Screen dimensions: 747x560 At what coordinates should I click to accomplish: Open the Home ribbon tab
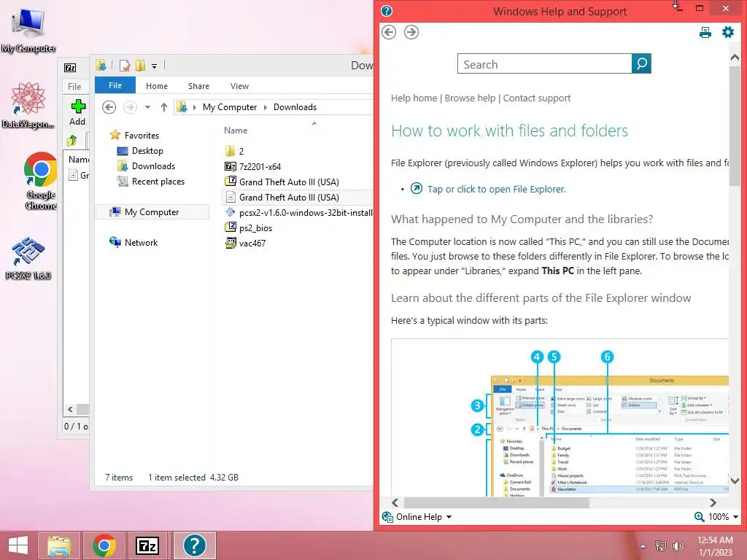coord(157,86)
